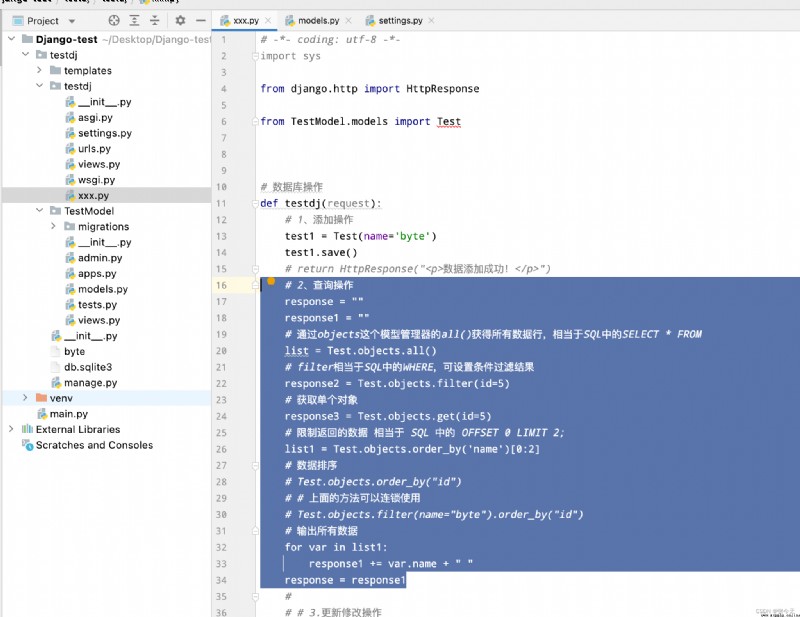The height and width of the screenshot is (617, 800).
Task: Collapse the Django-test root folder
Action: (11, 39)
